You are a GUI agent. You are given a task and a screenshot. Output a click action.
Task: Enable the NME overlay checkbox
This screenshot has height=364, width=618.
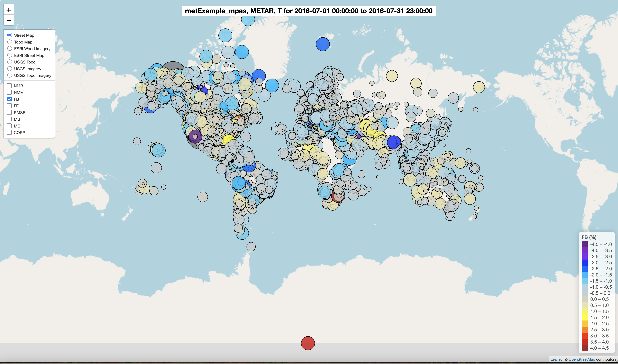(9, 92)
